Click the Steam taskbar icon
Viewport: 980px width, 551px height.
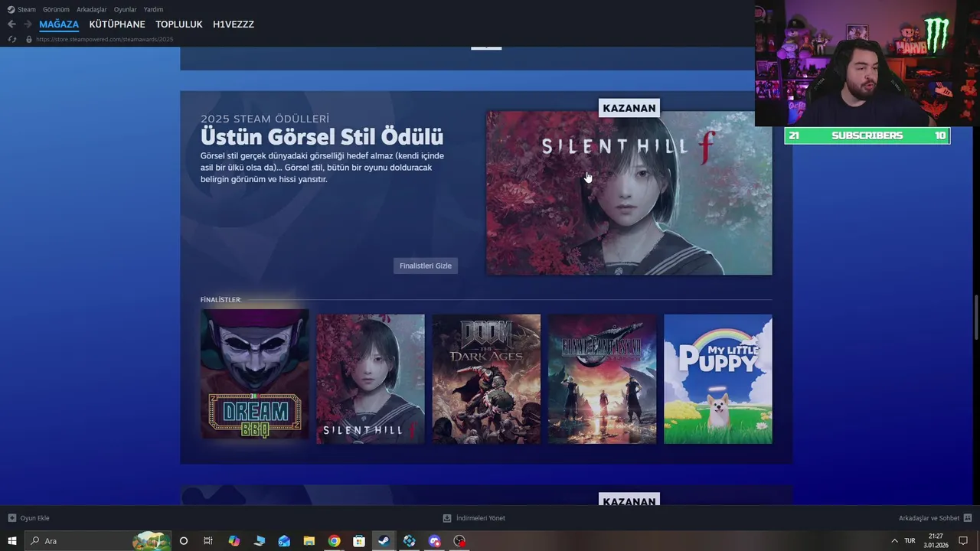pos(384,541)
